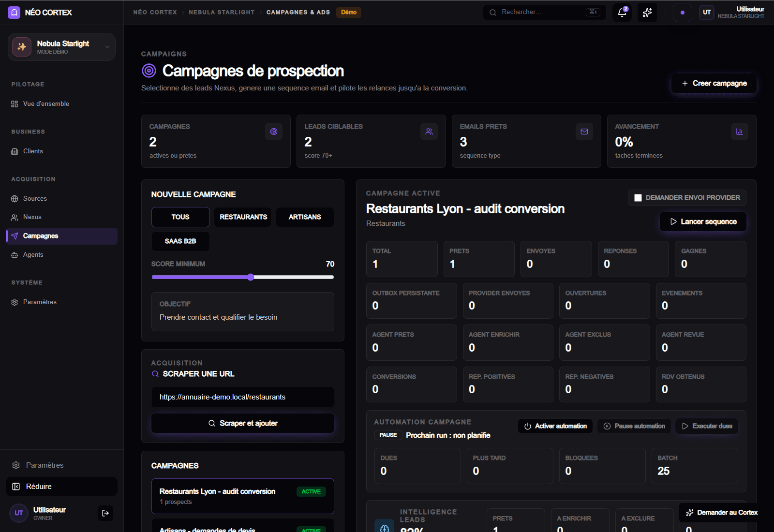Open Nexus in sidebar
The width and height of the screenshot is (774, 532).
61,217
